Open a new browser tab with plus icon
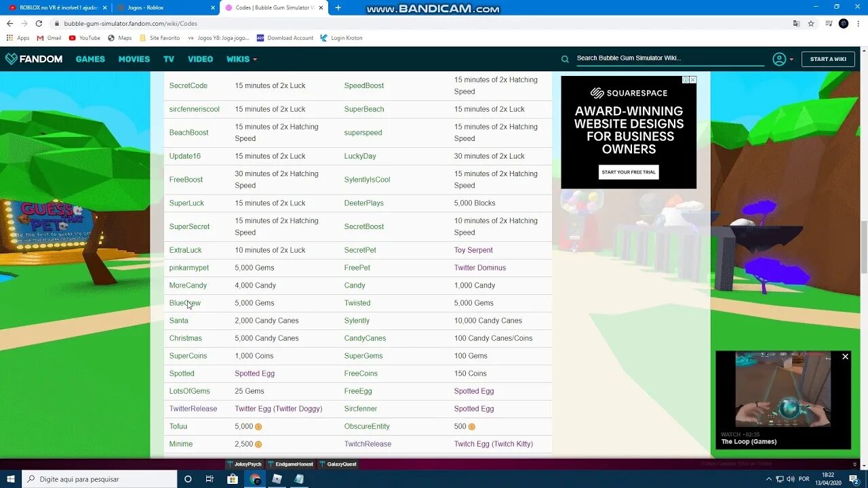868x488 pixels. coord(338,7)
